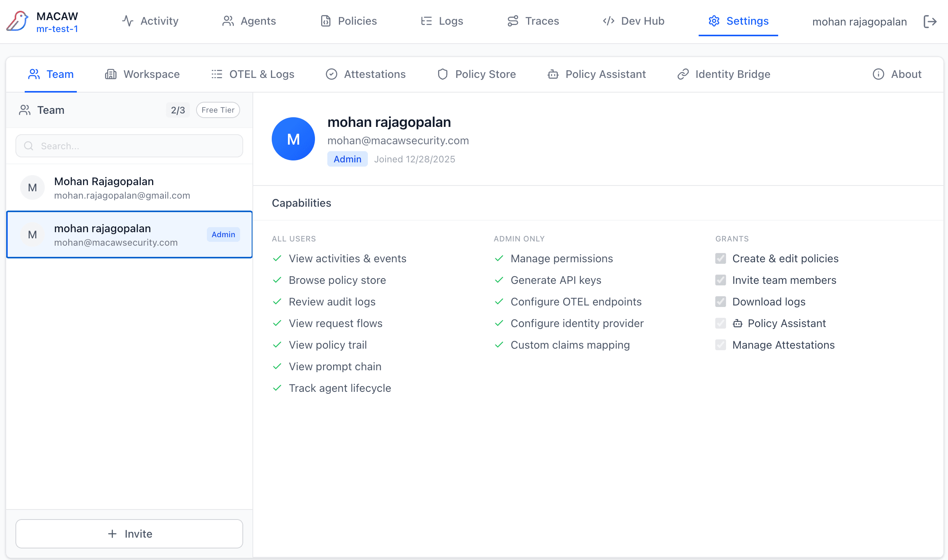Click the Traces route icon
The image size is (948, 560).
(513, 21)
